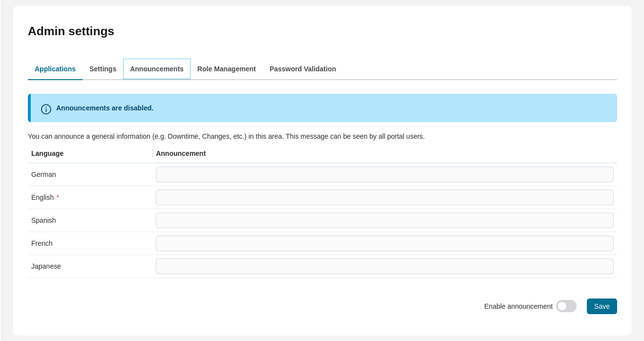Click the Announcement column header
The width and height of the screenshot is (644, 341).
(181, 153)
